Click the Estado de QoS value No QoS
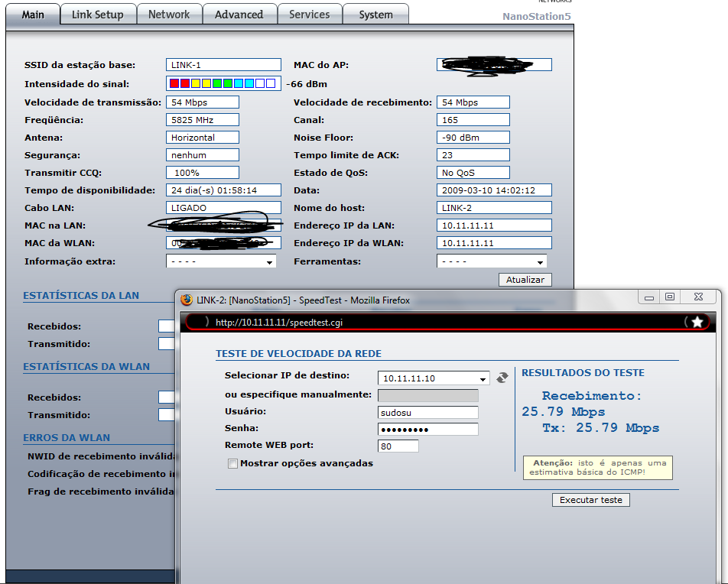The image size is (728, 584). coord(473,173)
